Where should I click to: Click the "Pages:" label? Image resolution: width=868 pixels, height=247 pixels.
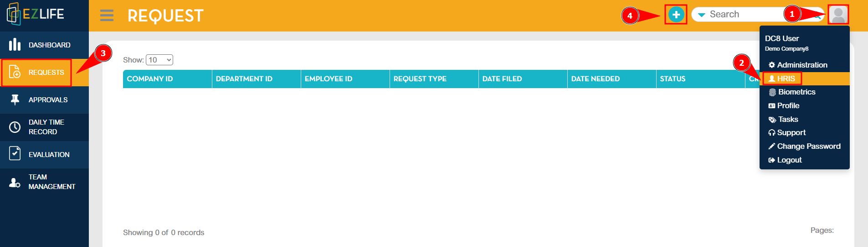[x=822, y=230]
